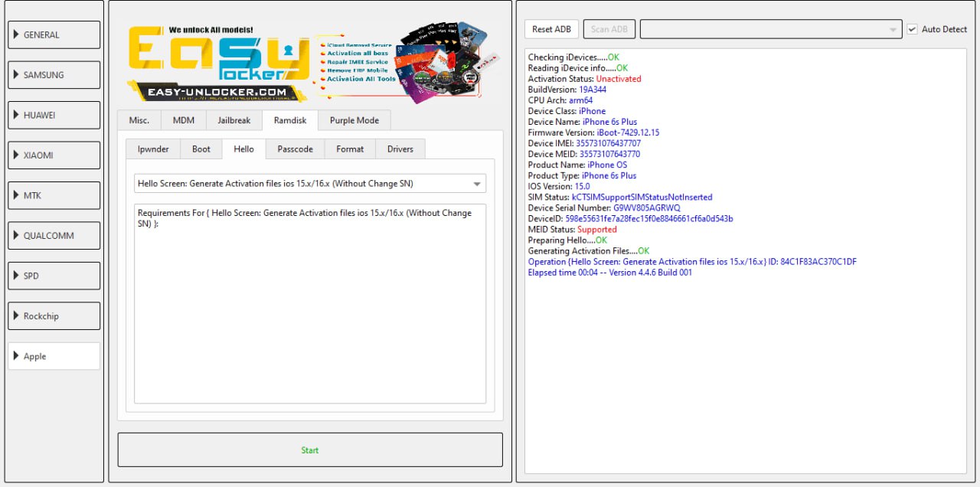The width and height of the screenshot is (980, 487).
Task: Toggle the Auto Detect checkbox
Action: (x=913, y=29)
